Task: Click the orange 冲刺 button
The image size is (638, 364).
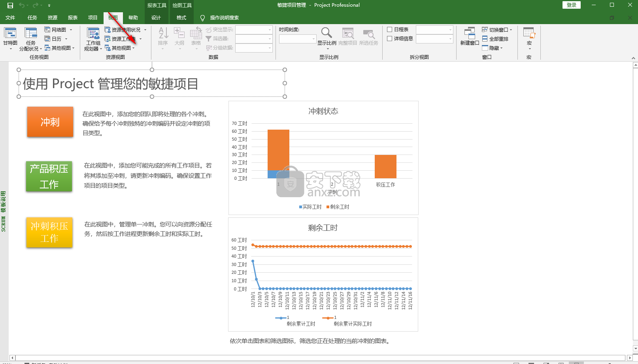Action: (50, 122)
